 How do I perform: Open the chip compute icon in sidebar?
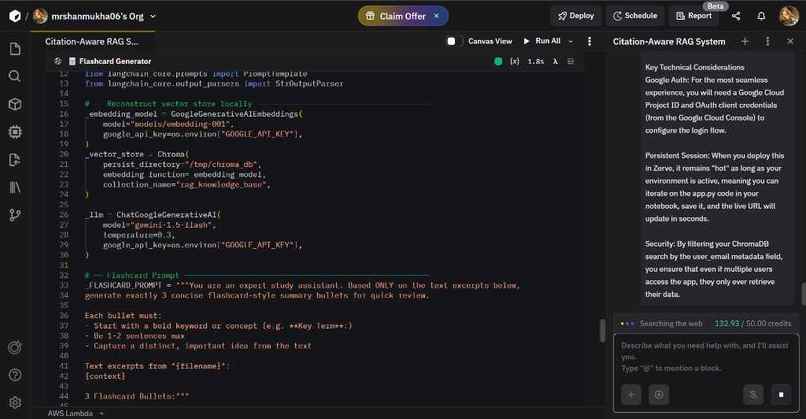click(15, 132)
